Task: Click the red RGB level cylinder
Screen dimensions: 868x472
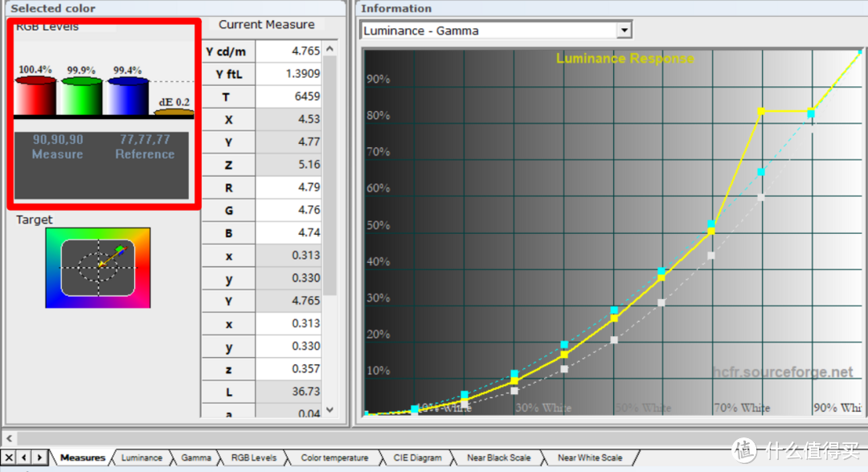Action: coord(35,96)
